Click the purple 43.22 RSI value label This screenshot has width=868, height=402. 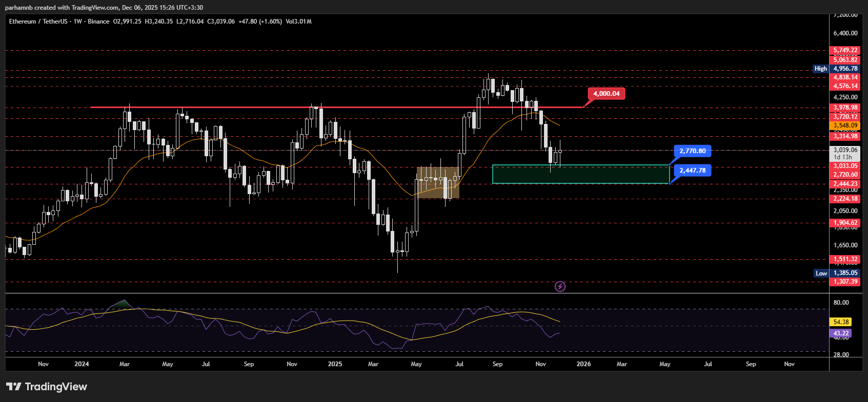coord(841,333)
